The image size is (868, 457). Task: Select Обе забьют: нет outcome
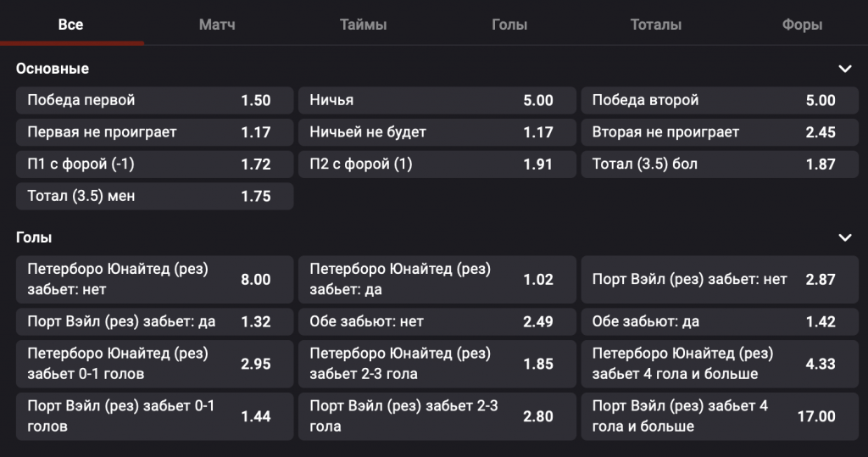tap(437, 321)
